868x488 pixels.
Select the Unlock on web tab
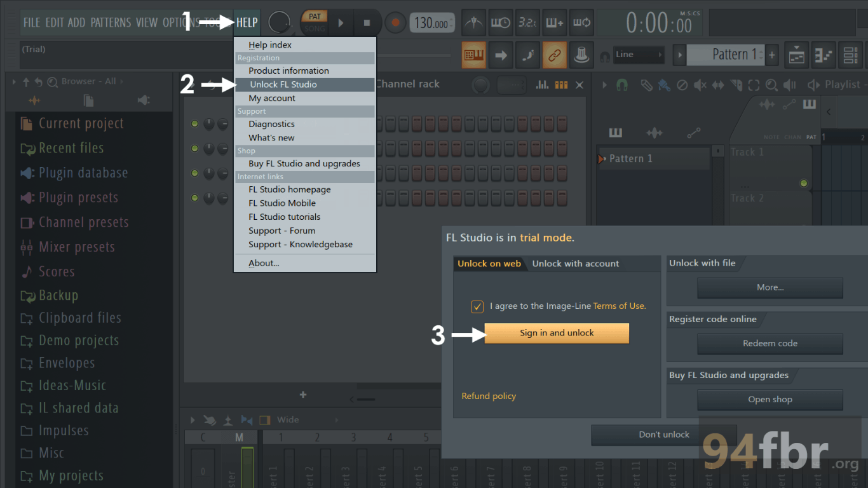489,264
